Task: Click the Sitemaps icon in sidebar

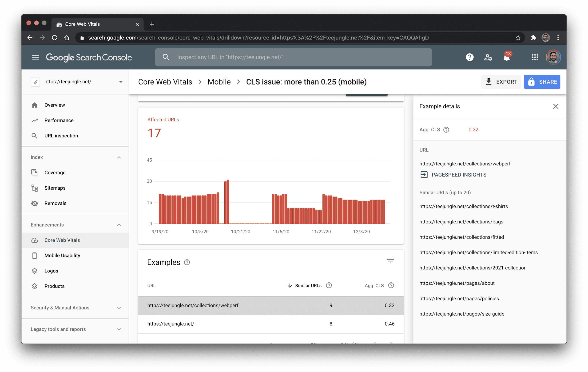Action: pyautogui.click(x=34, y=188)
